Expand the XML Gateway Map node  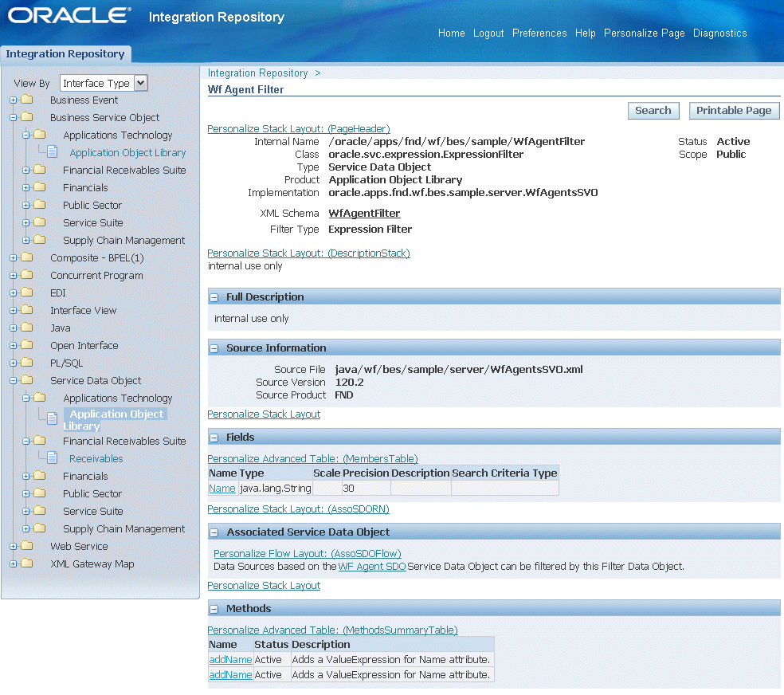pos(13,564)
